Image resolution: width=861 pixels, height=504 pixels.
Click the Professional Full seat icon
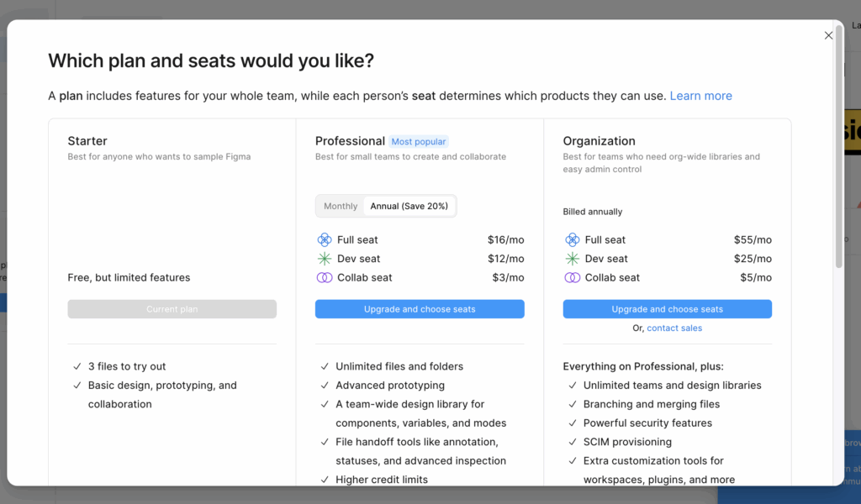325,239
